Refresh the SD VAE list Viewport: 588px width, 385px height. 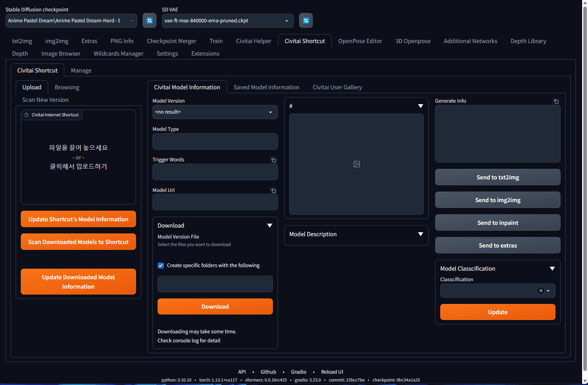pos(306,20)
